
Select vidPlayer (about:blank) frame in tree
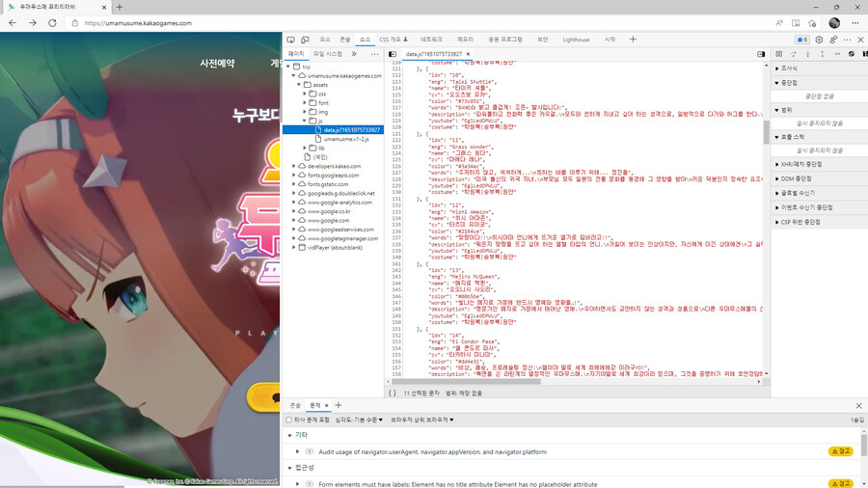[x=335, y=247]
